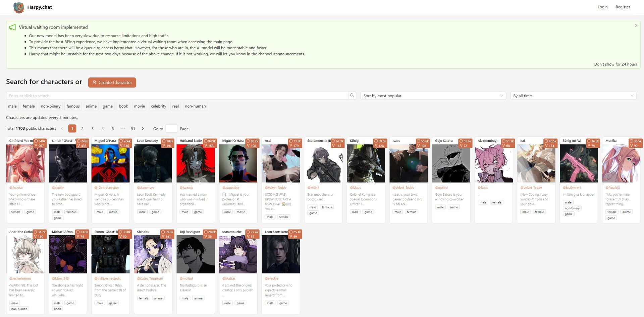Toggle the real filter tag
The height and width of the screenshot is (317, 644).
[x=175, y=106]
